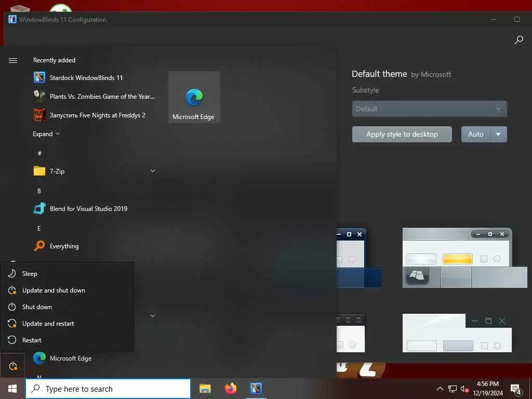Viewport: 532px width, 399px height.
Task: Choose Shut down in the power menu
Action: [67, 307]
